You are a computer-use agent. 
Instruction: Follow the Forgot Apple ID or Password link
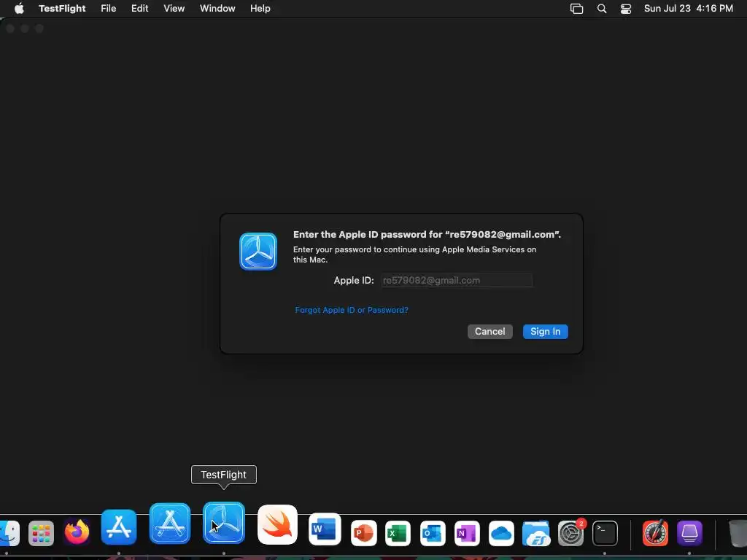coord(352,310)
